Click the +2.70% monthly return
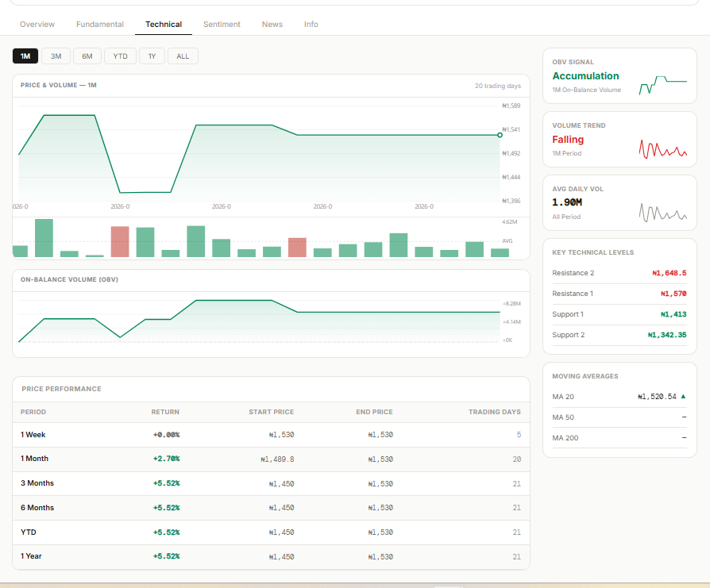 166,459
